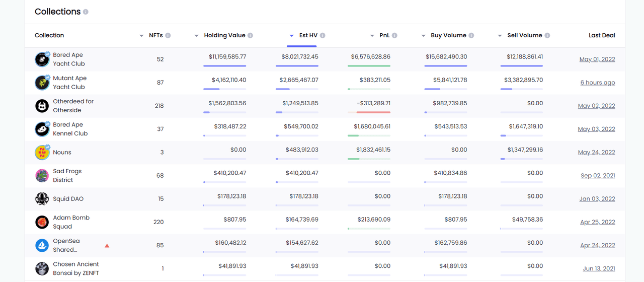Sort by Buy Volume using its arrow

click(424, 36)
